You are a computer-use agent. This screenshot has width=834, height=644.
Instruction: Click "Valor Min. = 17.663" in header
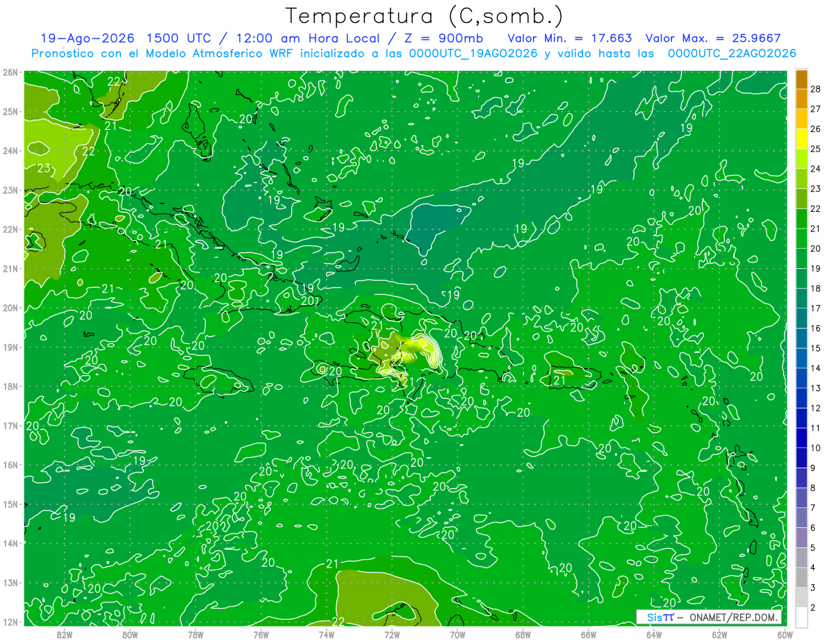(x=569, y=38)
